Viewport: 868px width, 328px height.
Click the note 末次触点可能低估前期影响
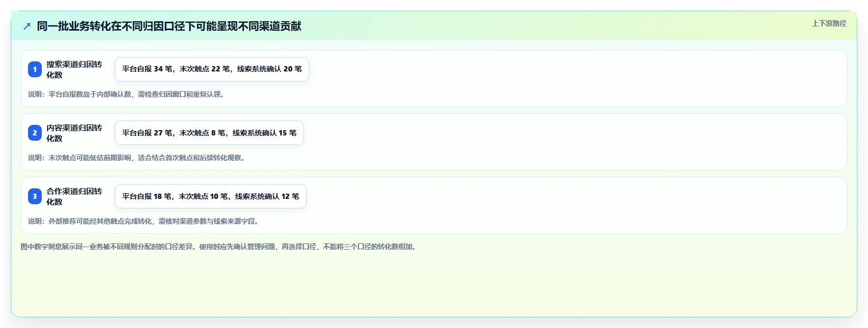pos(137,158)
